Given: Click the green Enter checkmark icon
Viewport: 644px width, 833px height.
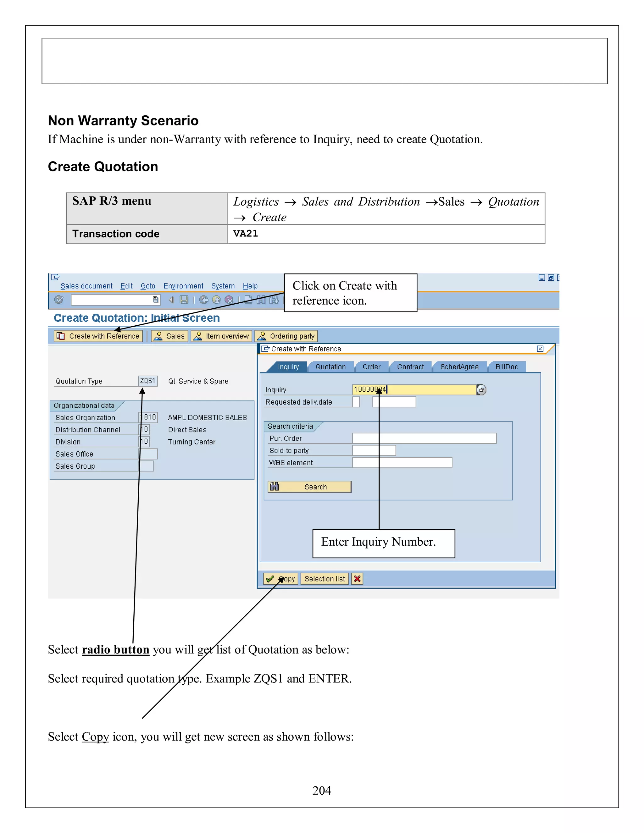Looking at the screenshot, I should point(59,300).
